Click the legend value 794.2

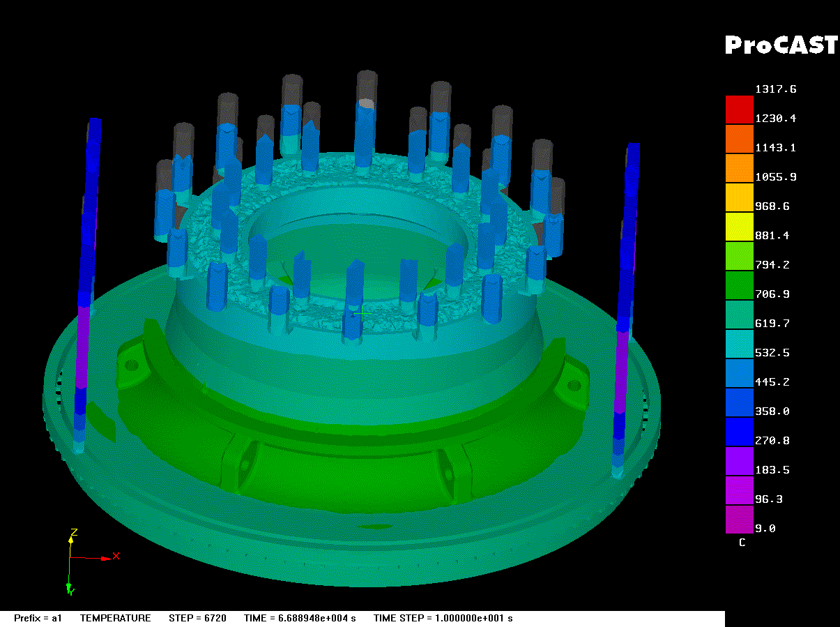point(772,265)
